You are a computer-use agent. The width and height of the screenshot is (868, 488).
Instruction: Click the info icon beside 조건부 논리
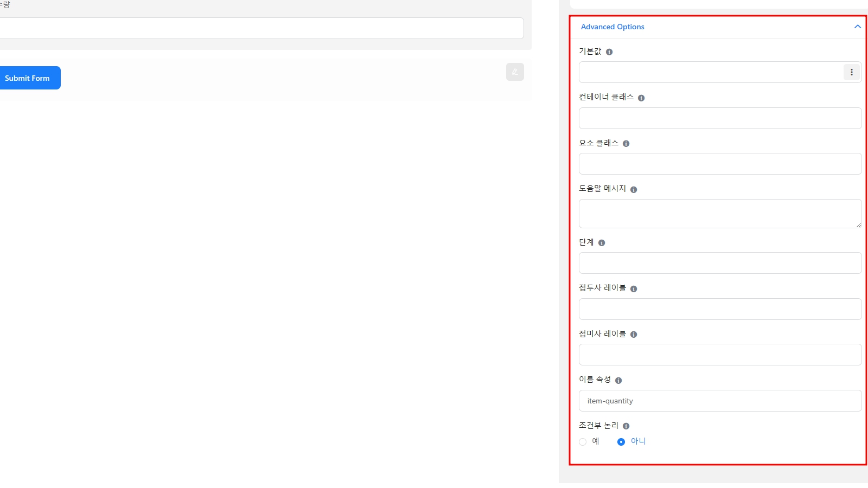point(626,426)
